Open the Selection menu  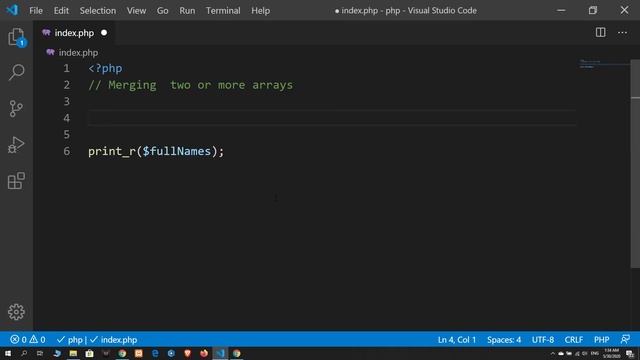click(x=98, y=11)
